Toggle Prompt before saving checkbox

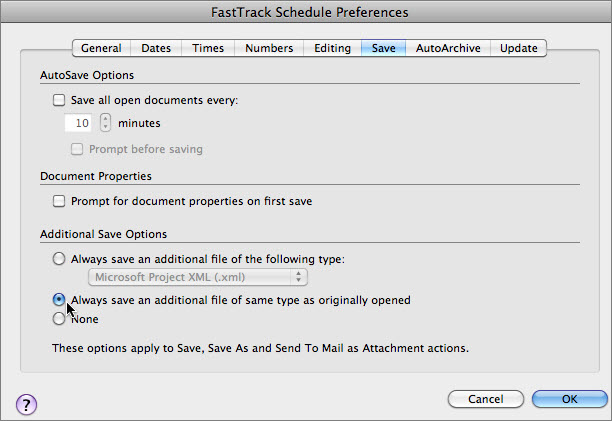click(x=77, y=149)
